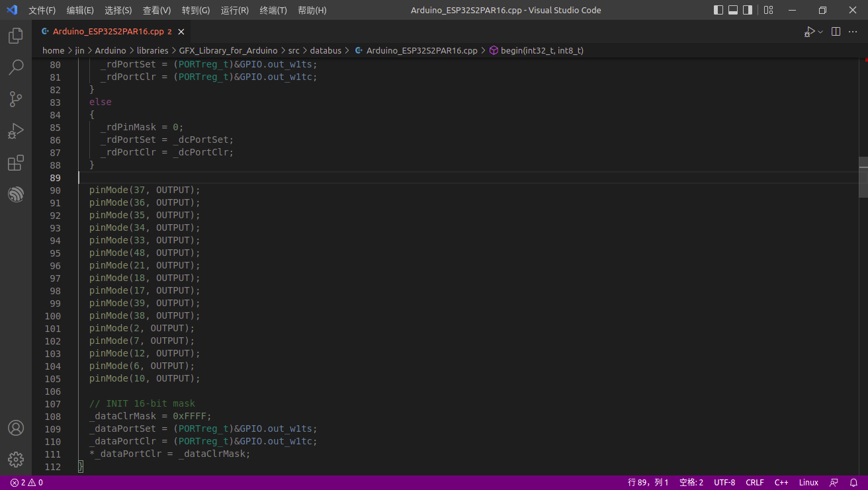Run the file with the debug play icon
868x490 pixels.
pyautogui.click(x=808, y=31)
